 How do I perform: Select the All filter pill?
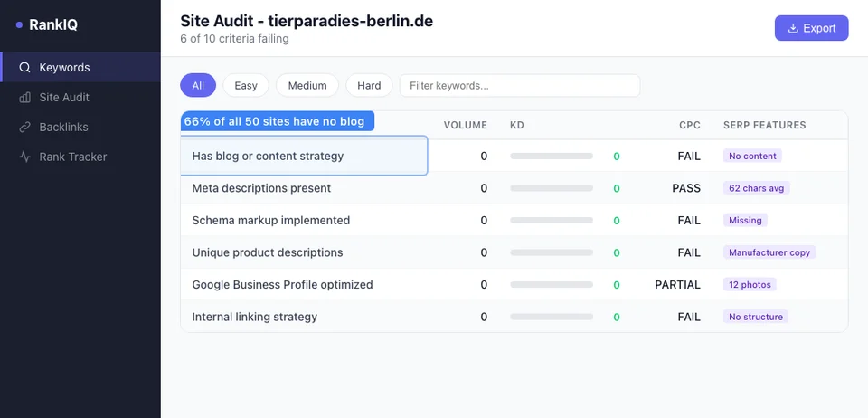(198, 85)
